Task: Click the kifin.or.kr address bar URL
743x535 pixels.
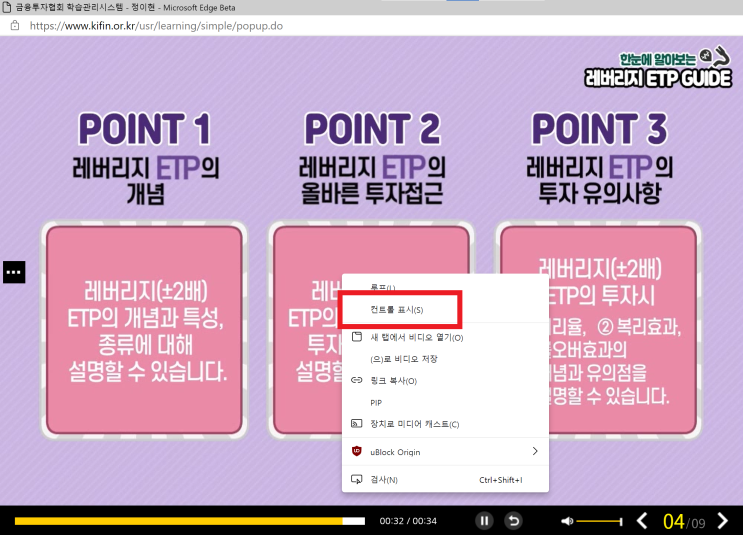Action: (156, 26)
